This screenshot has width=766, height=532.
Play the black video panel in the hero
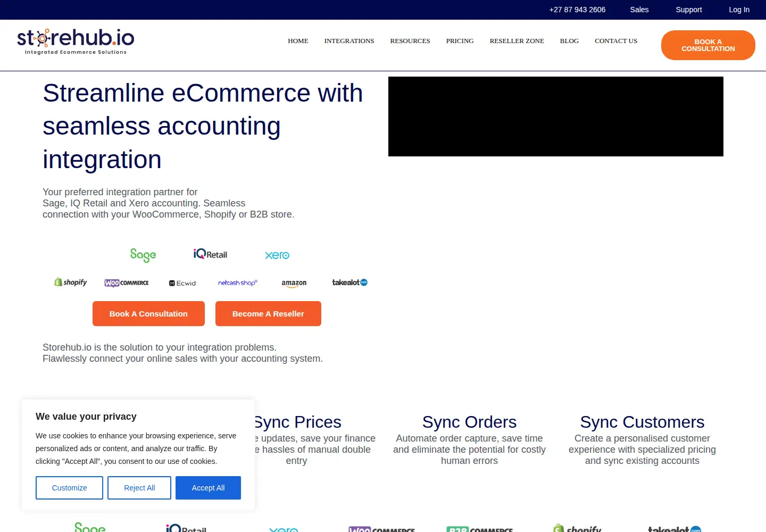point(556,117)
